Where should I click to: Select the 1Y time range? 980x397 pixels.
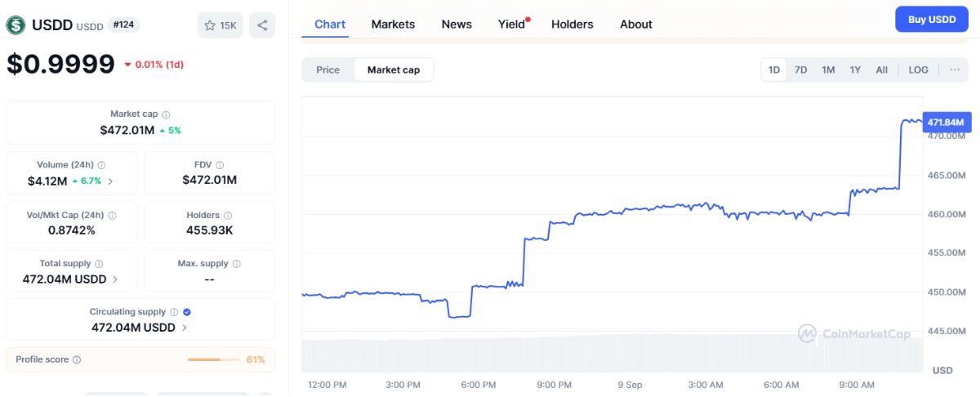tap(855, 69)
